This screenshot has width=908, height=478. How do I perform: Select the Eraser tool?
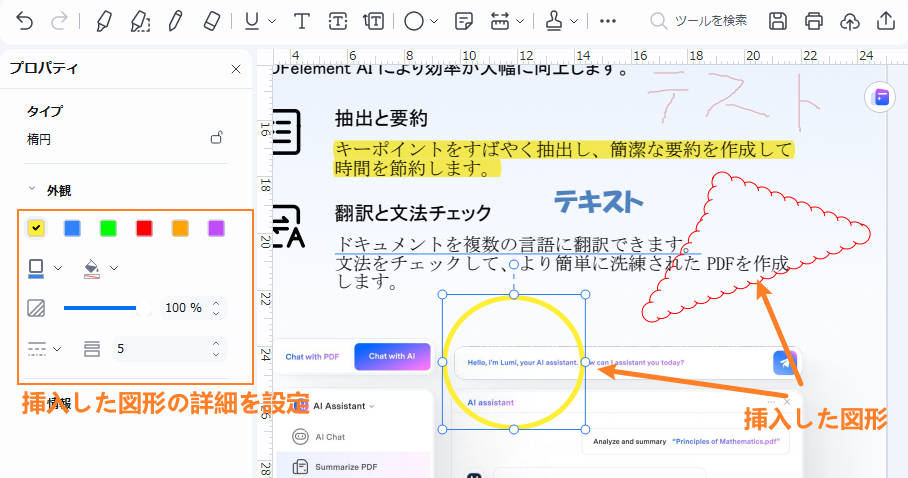point(213,21)
